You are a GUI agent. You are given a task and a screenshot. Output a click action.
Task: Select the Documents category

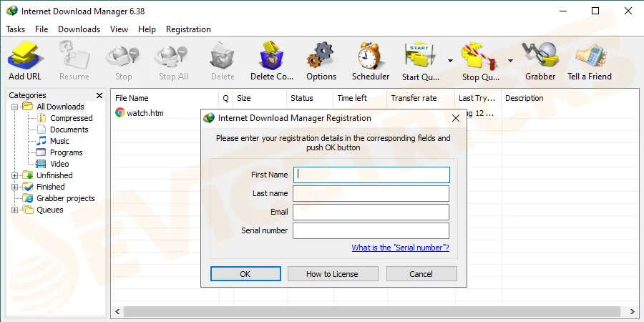pyautogui.click(x=69, y=130)
